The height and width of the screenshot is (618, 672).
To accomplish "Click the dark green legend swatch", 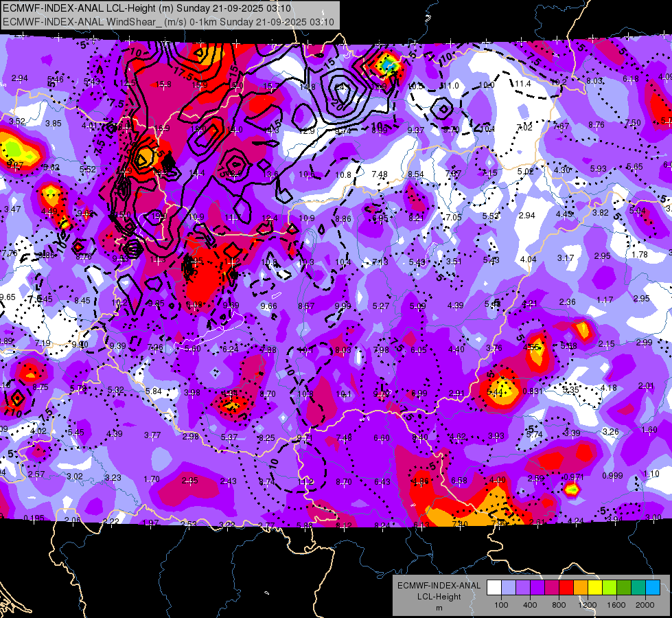I will click(623, 588).
